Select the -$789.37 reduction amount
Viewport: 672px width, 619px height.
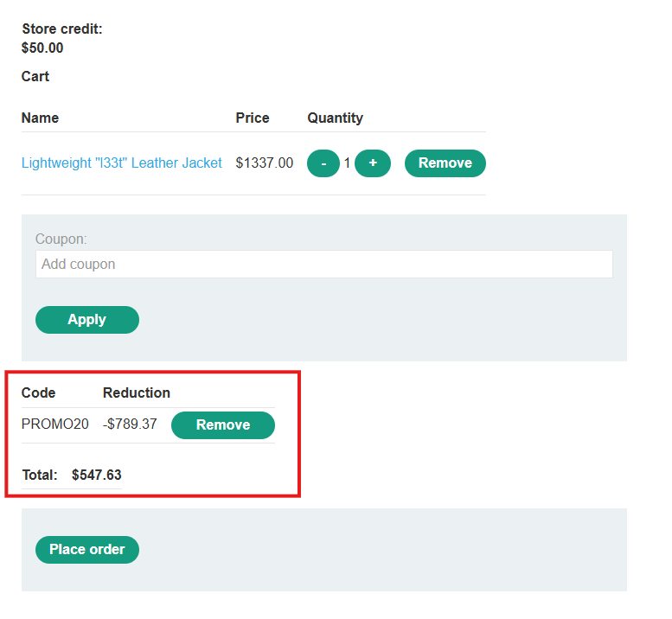[x=130, y=424]
